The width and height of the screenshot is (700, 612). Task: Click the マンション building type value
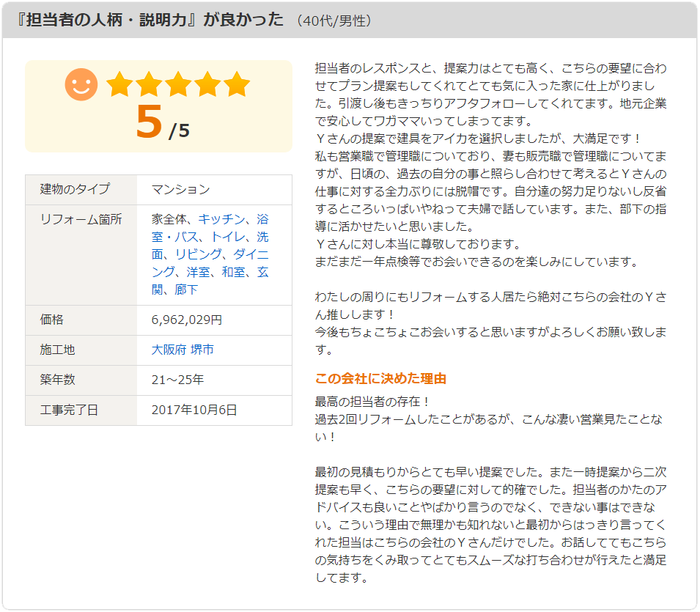point(180,189)
